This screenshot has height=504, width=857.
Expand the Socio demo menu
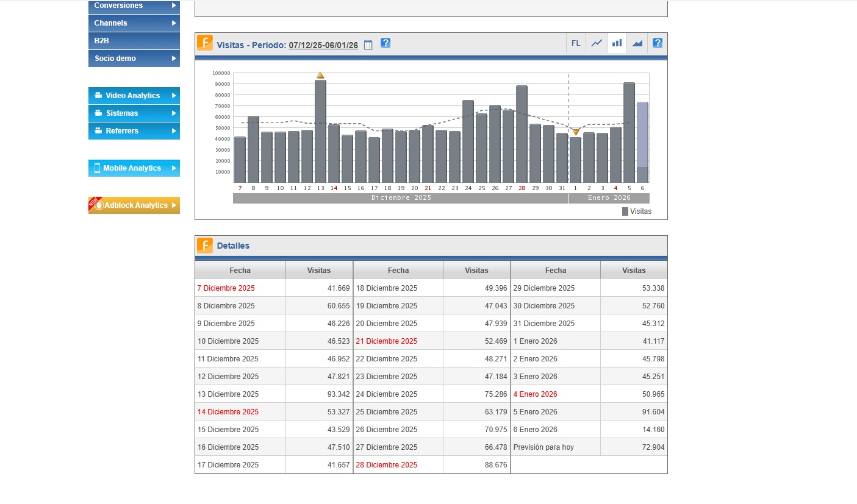click(134, 59)
